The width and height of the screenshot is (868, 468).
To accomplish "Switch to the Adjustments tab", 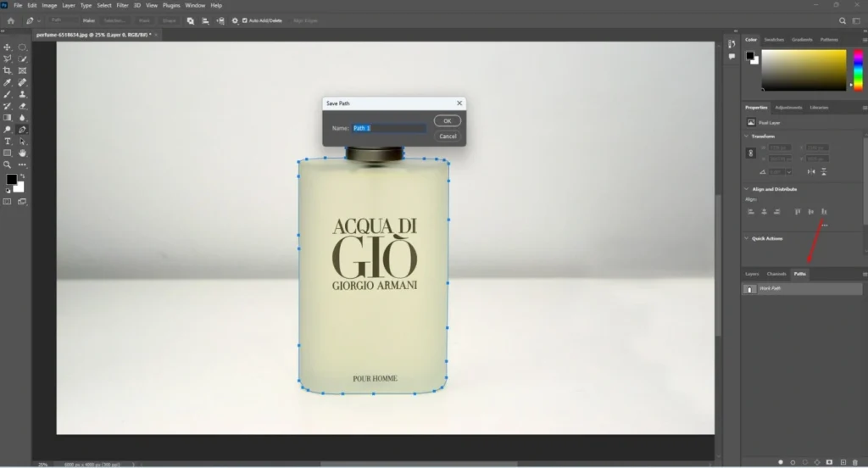I will coord(788,108).
